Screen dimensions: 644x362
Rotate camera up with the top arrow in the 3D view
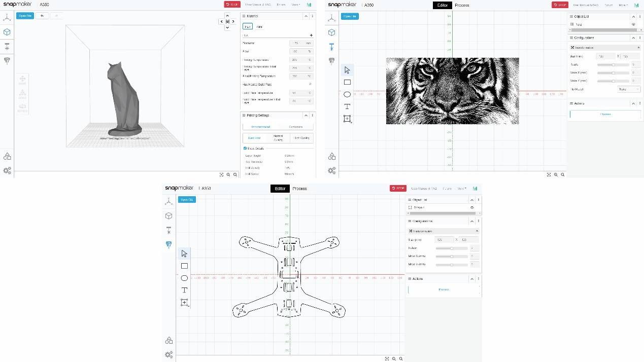(228, 16)
